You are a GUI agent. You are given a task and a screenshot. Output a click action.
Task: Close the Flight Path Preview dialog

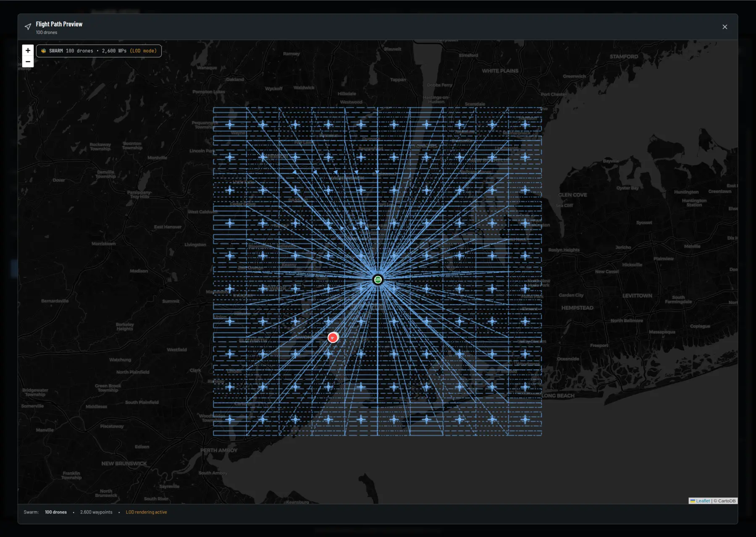pos(724,27)
